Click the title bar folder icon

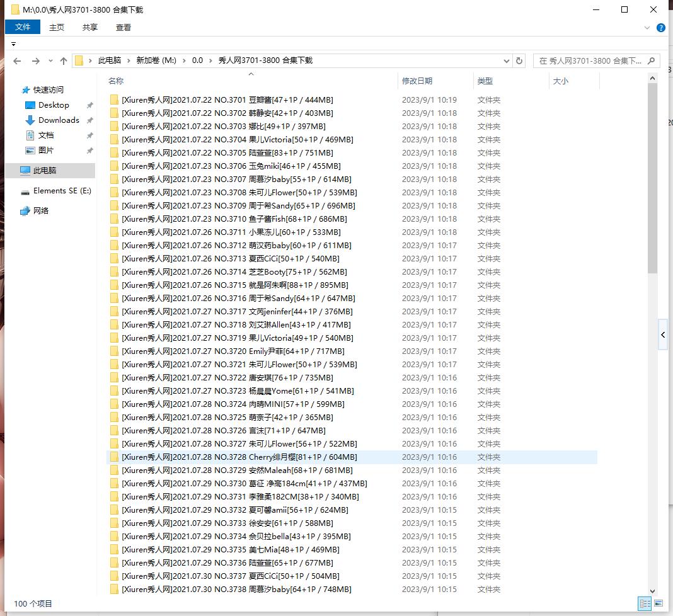click(x=15, y=9)
